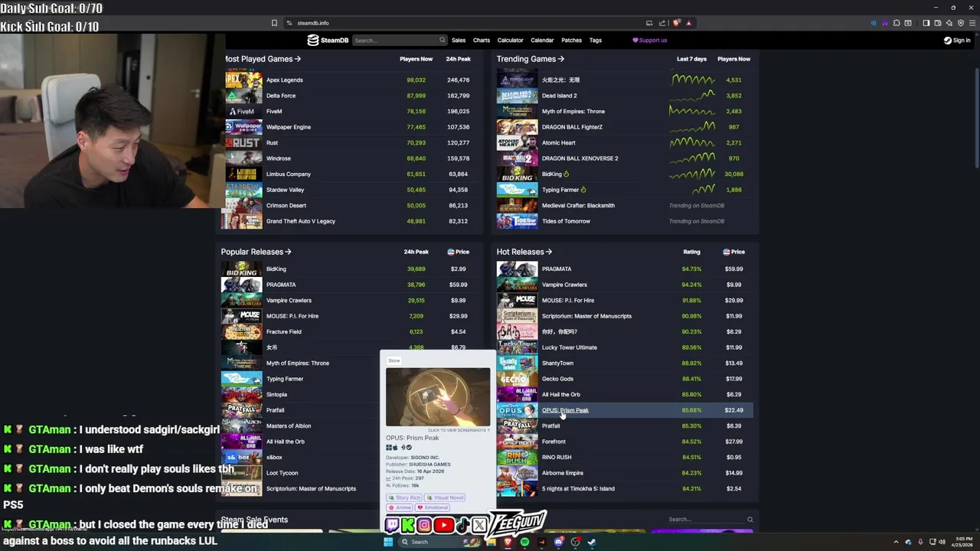The width and height of the screenshot is (980, 551).
Task: Open the Charts menu
Action: click(482, 40)
